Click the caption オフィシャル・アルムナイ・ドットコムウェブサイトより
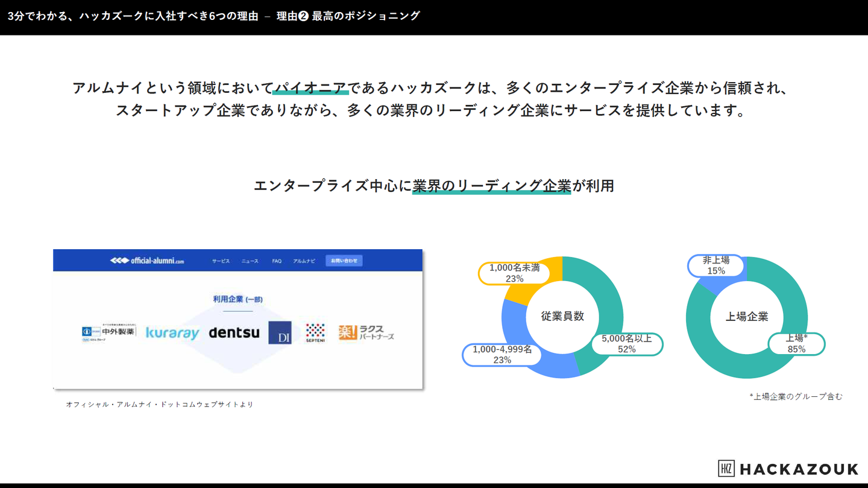The width and height of the screenshot is (868, 488). (x=160, y=404)
